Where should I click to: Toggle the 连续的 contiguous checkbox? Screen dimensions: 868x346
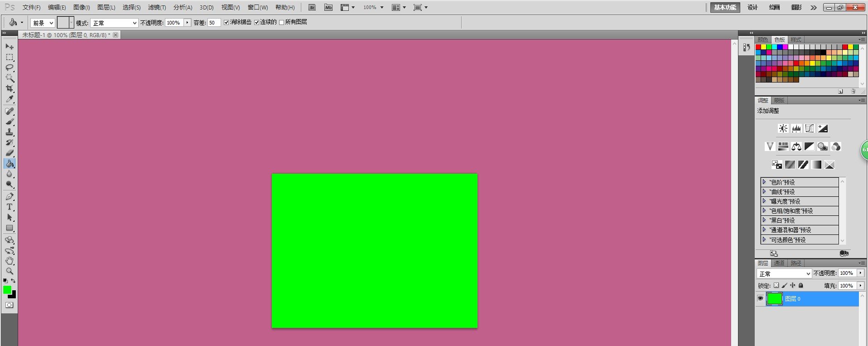pos(256,22)
